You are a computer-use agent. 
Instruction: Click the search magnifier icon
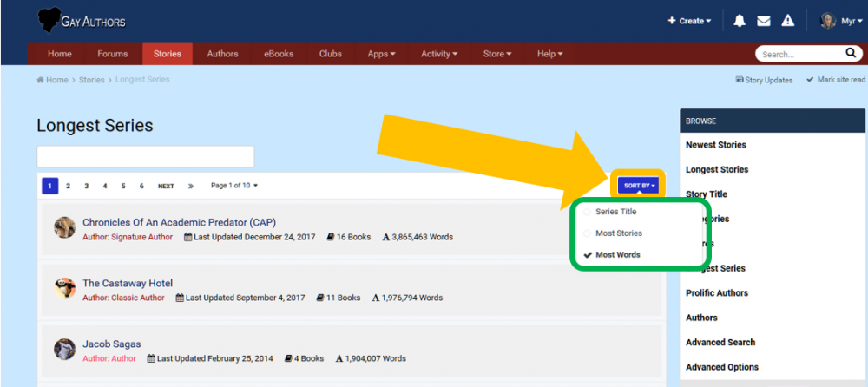(851, 53)
